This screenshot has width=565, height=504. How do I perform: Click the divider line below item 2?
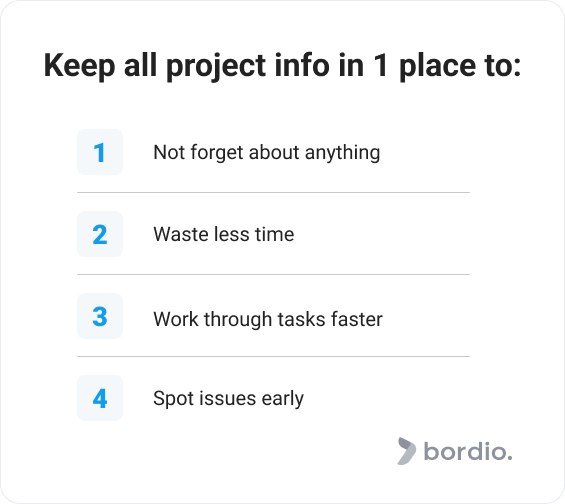(x=273, y=275)
